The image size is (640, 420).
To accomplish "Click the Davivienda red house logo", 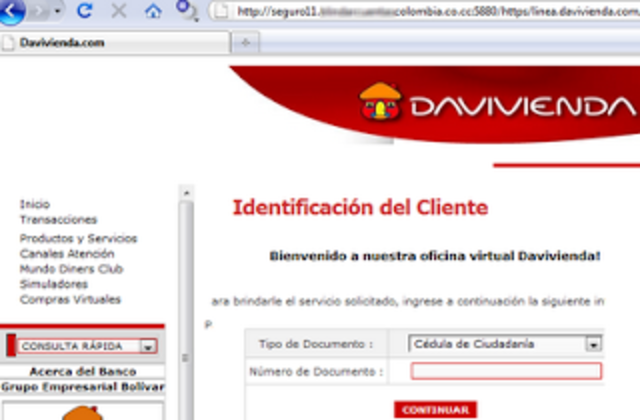I will (380, 101).
